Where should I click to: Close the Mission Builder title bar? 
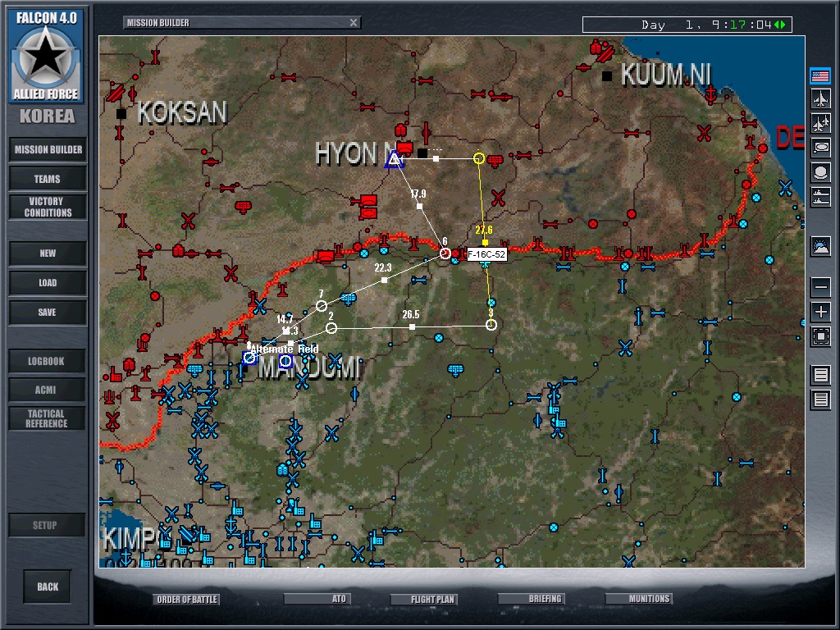[x=354, y=23]
